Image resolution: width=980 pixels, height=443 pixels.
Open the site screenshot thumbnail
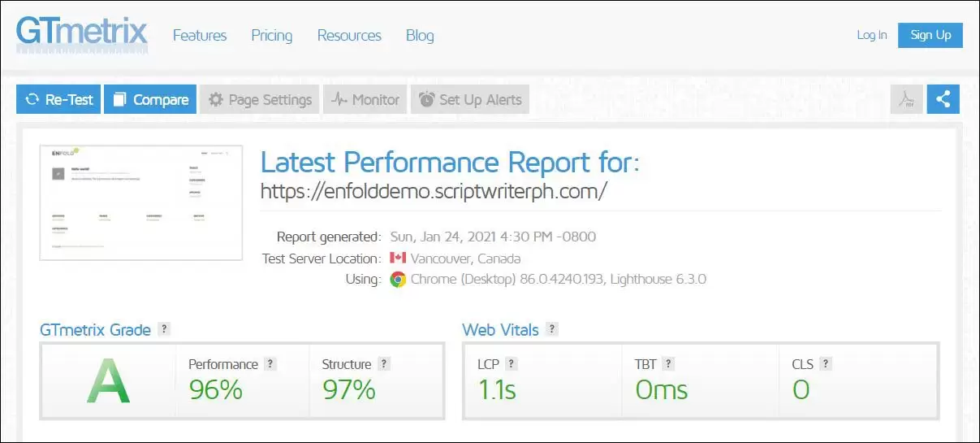point(141,202)
